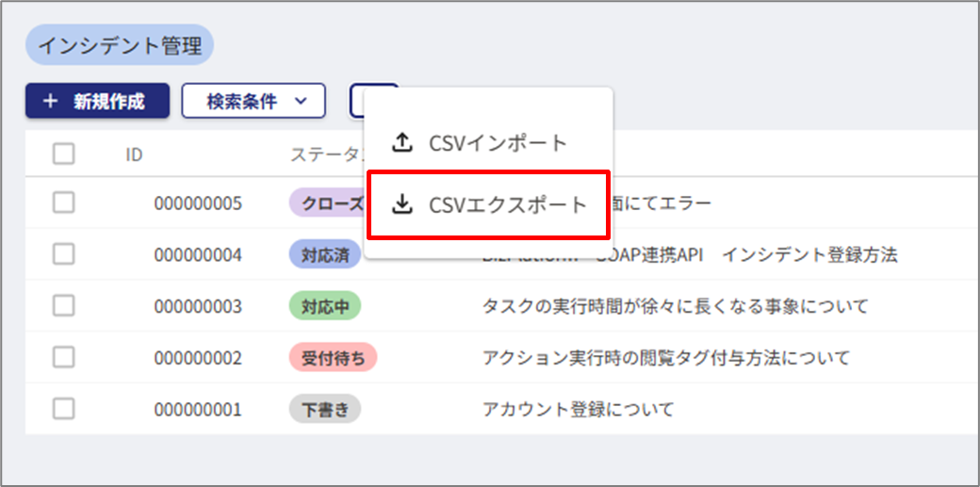Click the ID column header

[134, 154]
